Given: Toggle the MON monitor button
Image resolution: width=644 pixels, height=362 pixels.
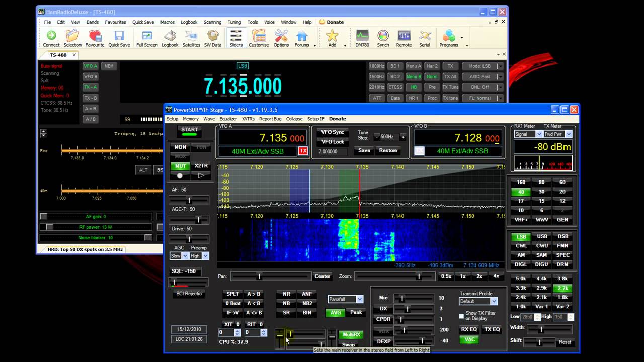Looking at the screenshot, I should pyautogui.click(x=180, y=147).
